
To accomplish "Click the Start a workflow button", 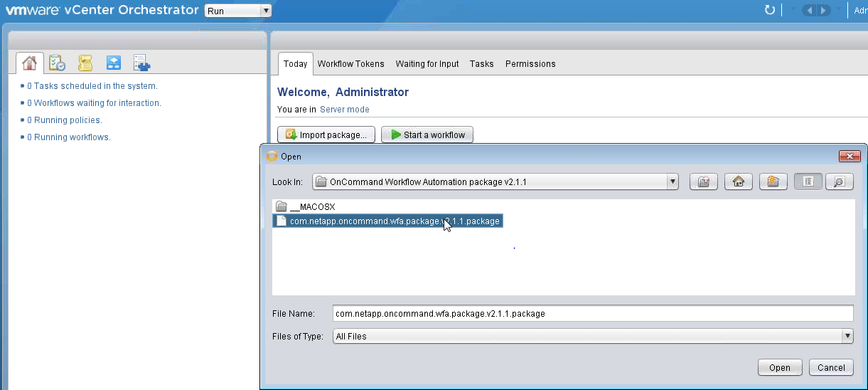I will 427,135.
